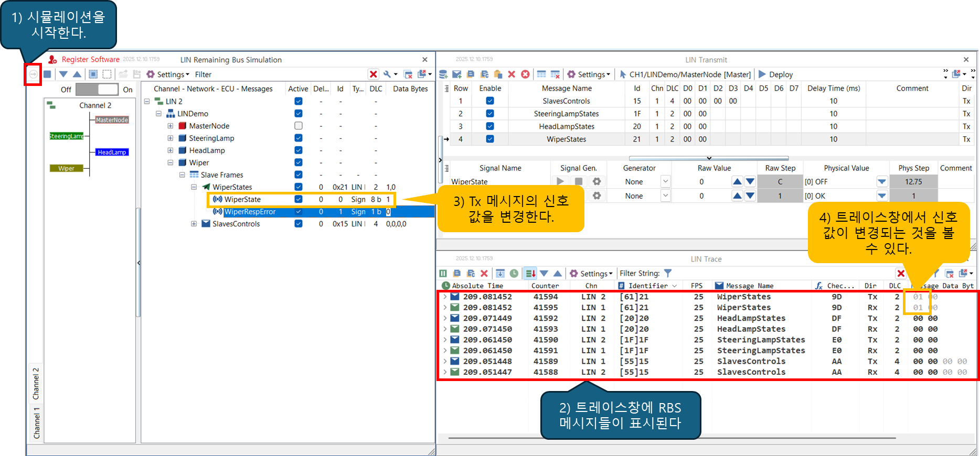This screenshot has width=980, height=456.
Task: Decrease WiperState raw value with down arrow
Action: click(750, 181)
